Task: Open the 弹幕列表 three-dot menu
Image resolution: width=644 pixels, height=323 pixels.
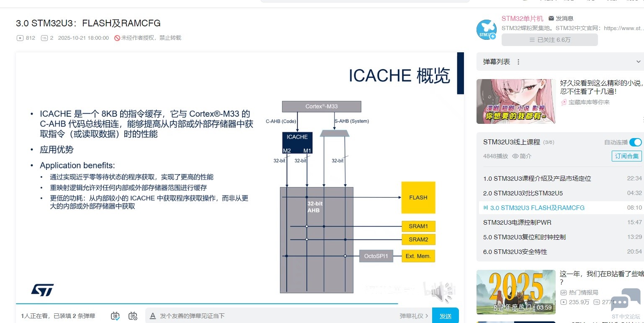Action: [518, 62]
